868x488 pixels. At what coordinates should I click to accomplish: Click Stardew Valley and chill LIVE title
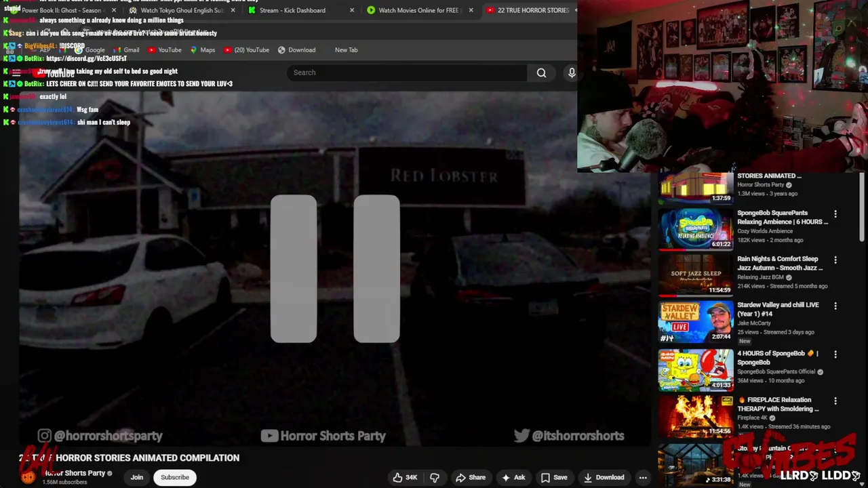778,309
